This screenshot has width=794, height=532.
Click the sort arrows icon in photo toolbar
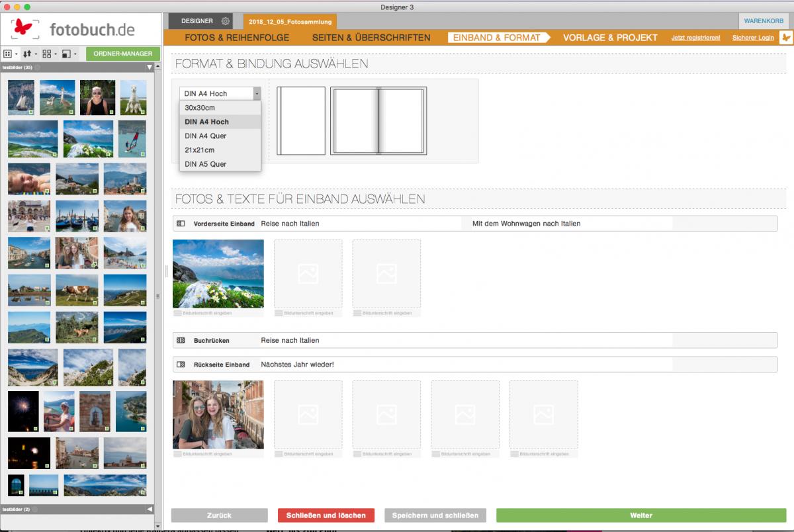(x=27, y=54)
